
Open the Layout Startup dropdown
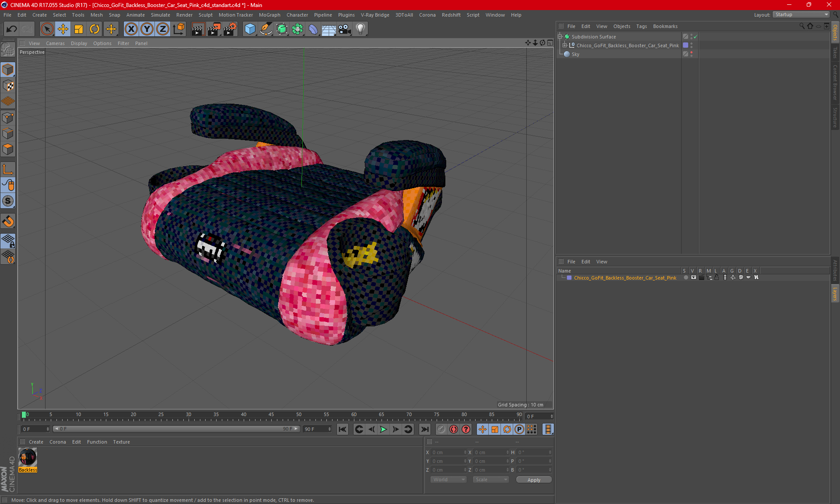tap(801, 14)
